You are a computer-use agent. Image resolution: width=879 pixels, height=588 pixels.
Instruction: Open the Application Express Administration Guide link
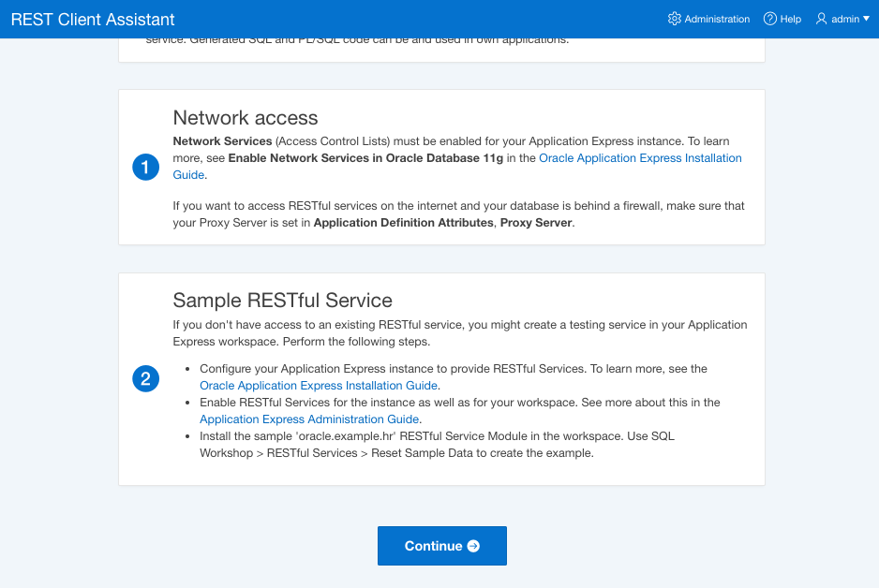click(x=308, y=419)
